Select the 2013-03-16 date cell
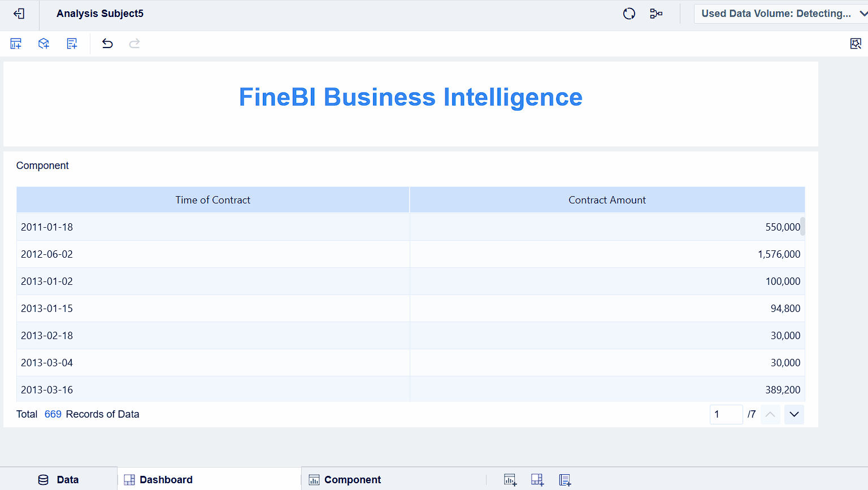The width and height of the screenshot is (868, 490). coord(213,389)
